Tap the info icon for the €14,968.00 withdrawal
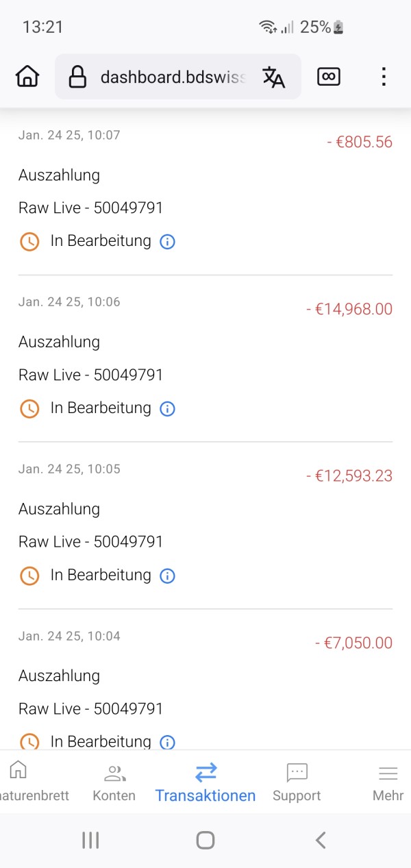 pos(167,409)
